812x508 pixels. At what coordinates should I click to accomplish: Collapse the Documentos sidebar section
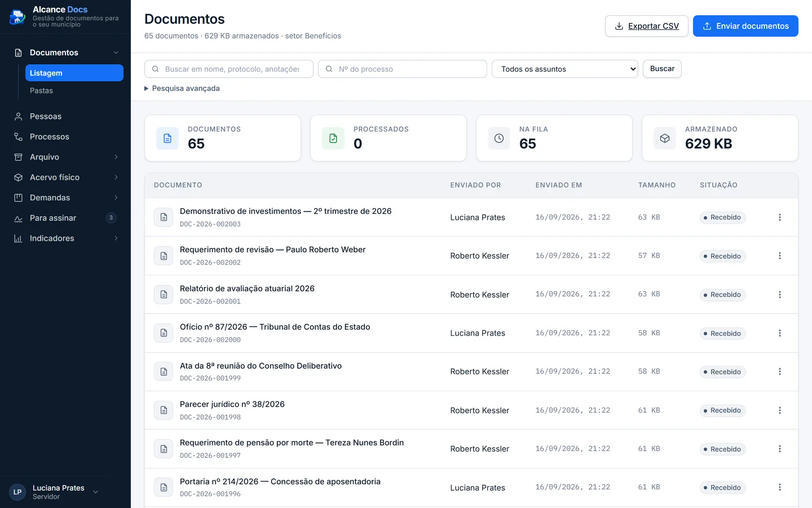[116, 53]
